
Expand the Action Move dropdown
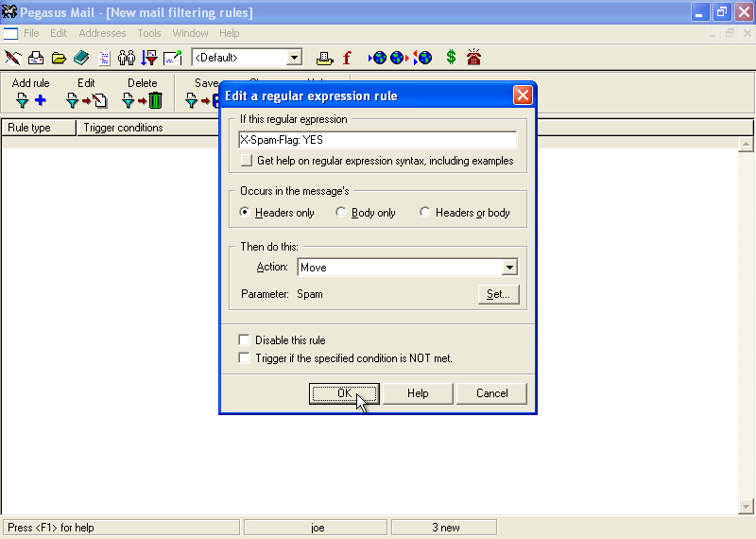click(509, 267)
